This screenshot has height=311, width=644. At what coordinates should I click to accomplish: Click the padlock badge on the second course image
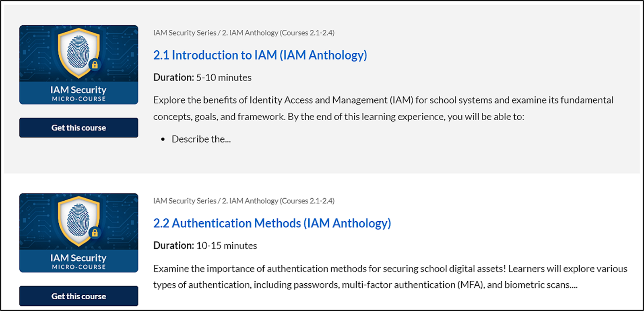click(x=95, y=233)
